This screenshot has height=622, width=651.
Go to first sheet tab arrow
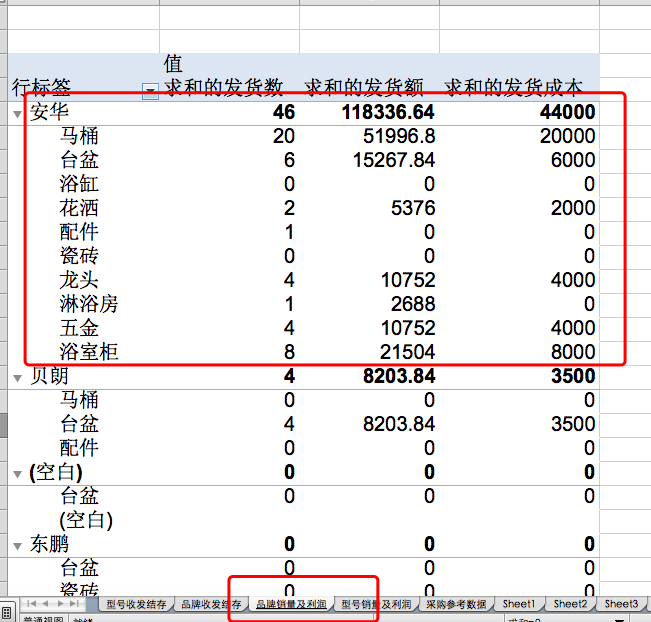32,604
